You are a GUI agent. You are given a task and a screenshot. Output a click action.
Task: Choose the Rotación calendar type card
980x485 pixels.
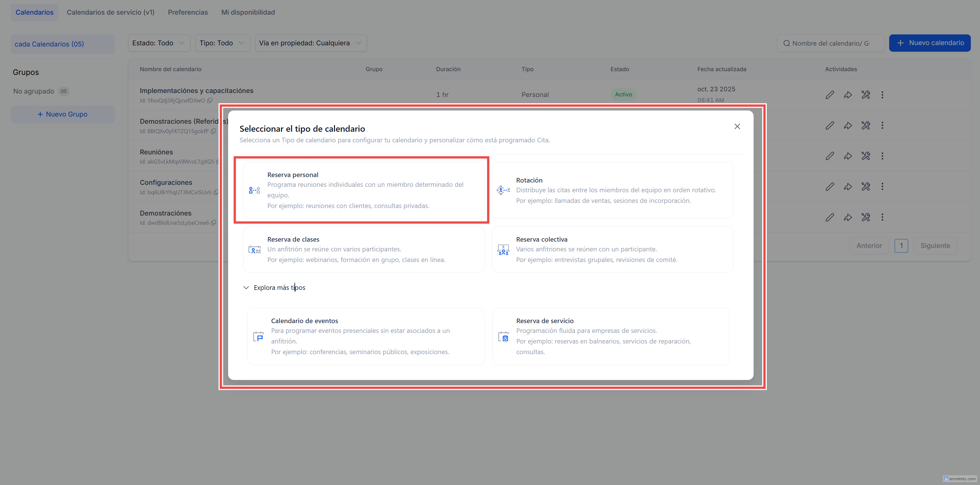(x=612, y=190)
